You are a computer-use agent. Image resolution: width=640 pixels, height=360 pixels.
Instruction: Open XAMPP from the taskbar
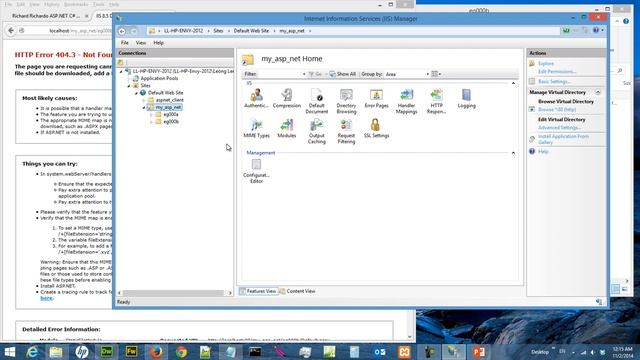[404, 352]
